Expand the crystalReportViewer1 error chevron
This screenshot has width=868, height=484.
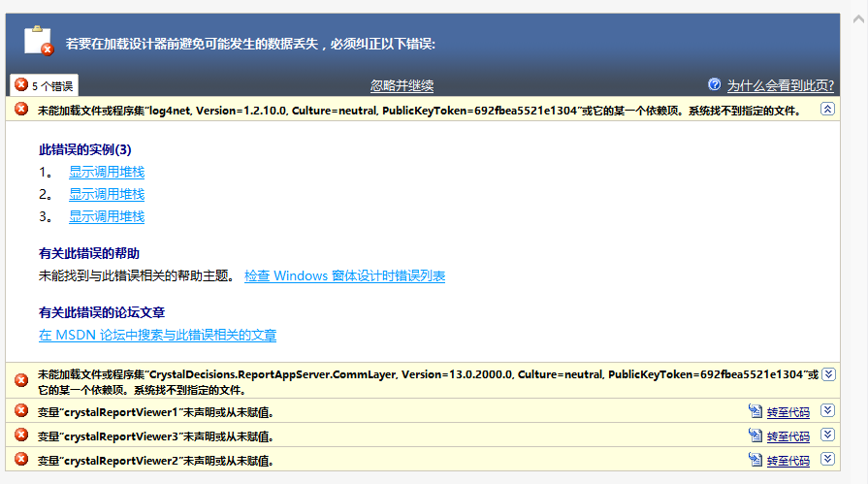[x=827, y=410]
